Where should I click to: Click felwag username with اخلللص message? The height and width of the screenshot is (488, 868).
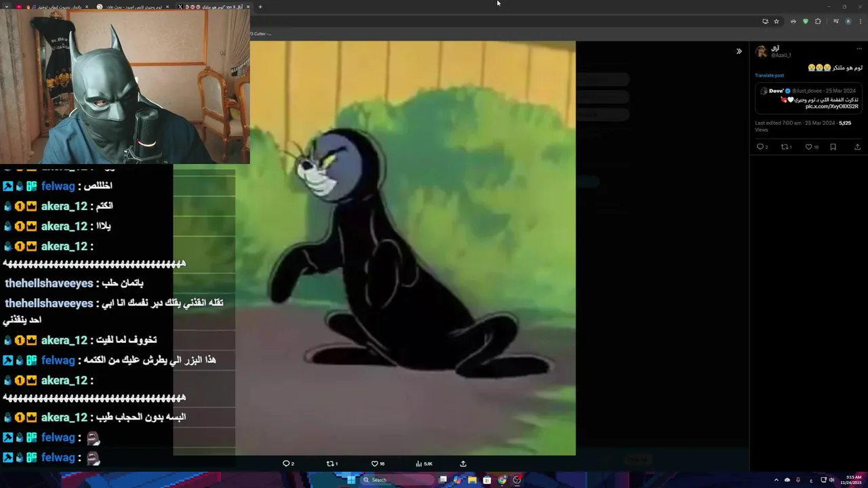(58, 186)
